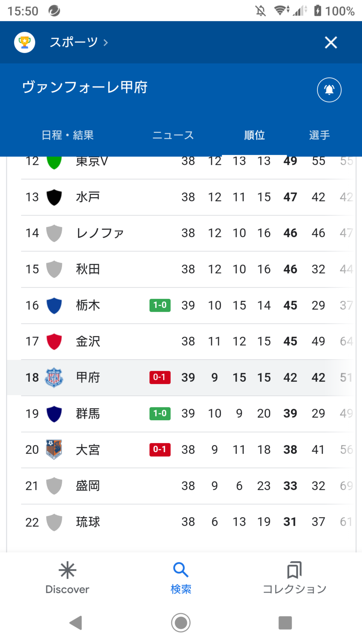Select the 金沢 team name

(88, 341)
